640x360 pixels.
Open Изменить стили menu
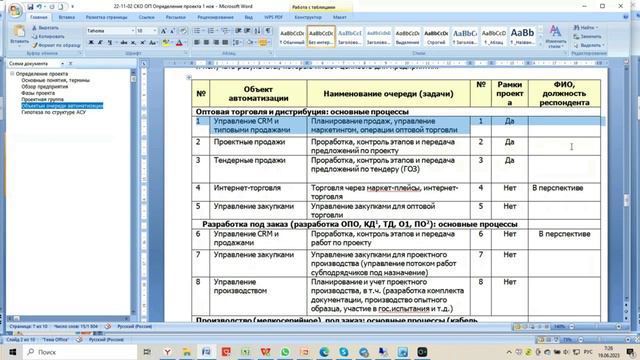(556, 36)
